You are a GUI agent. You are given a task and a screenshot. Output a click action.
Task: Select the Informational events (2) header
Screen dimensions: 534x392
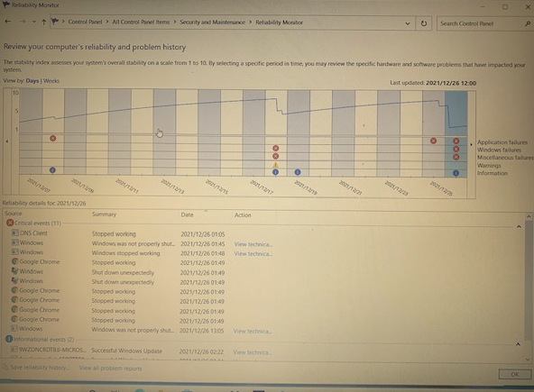(40, 339)
